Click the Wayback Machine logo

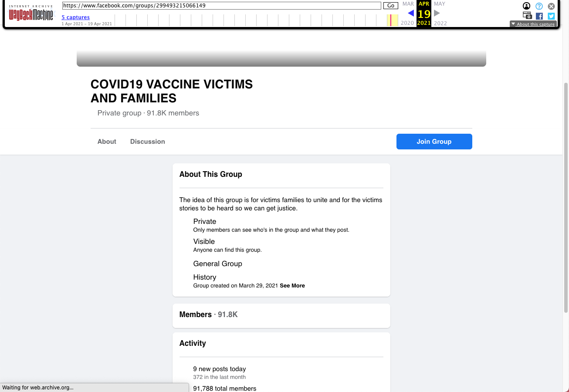pos(30,14)
